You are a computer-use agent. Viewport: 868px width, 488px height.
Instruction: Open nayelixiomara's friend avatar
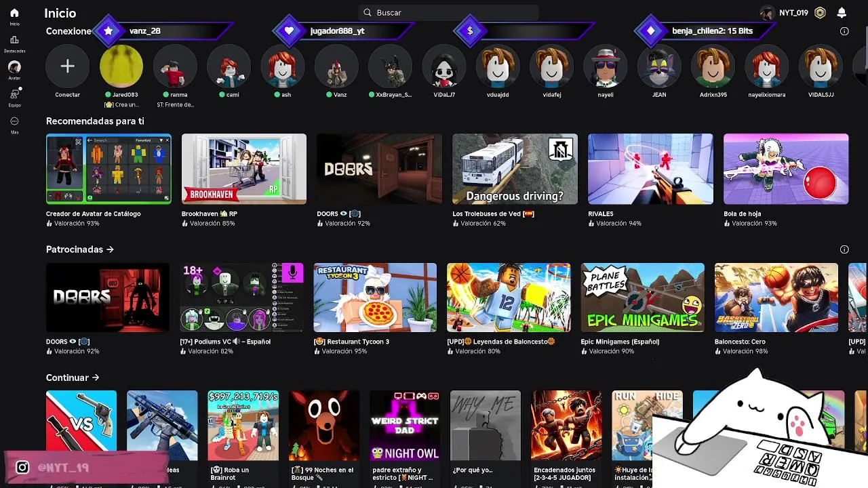[x=767, y=66]
